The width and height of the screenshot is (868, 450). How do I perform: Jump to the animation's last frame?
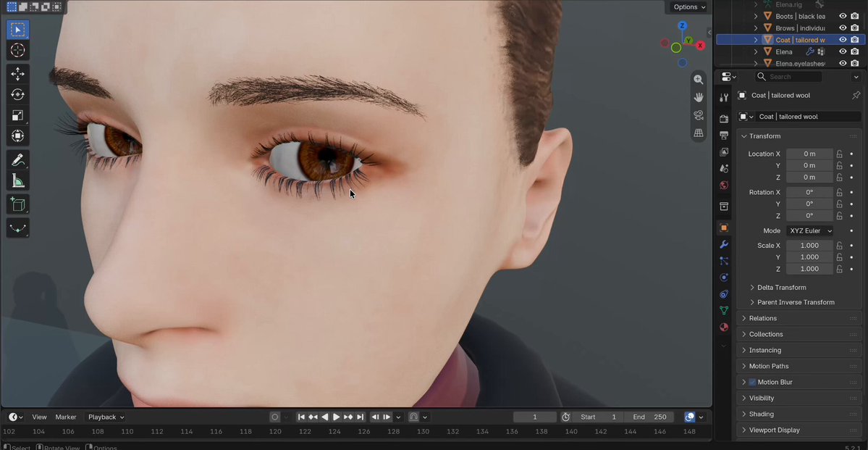[x=360, y=417]
